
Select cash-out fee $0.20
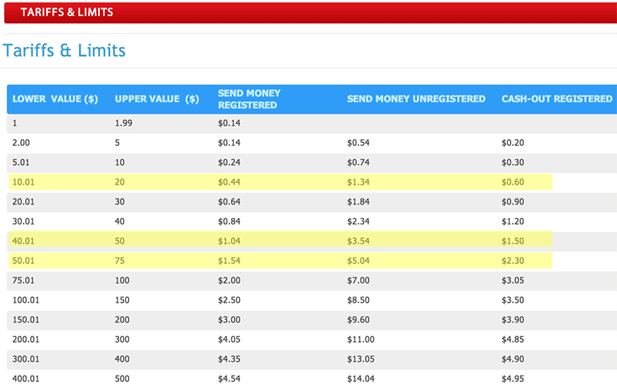click(x=513, y=143)
